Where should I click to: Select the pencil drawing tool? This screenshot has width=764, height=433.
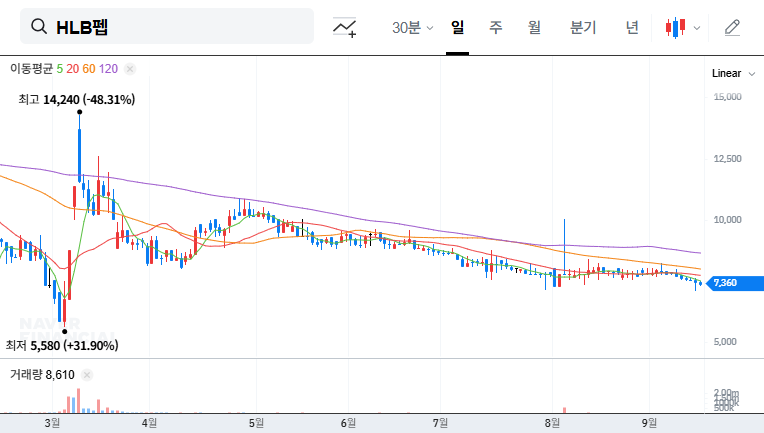coord(732,28)
